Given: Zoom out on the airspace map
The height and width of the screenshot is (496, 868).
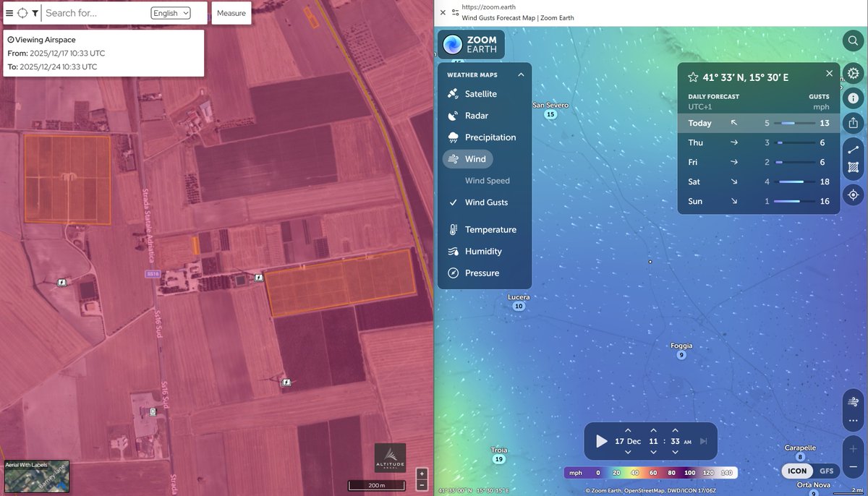Looking at the screenshot, I should 422,484.
